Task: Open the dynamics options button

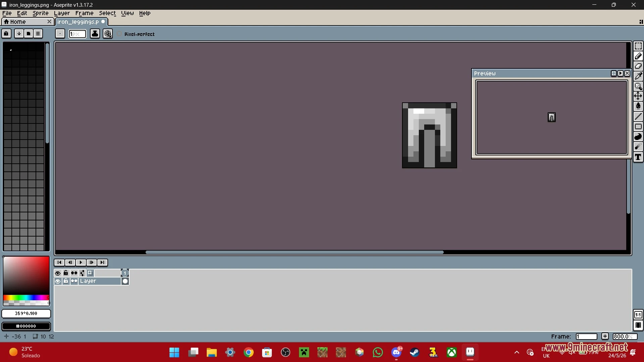Action: pyautogui.click(x=108, y=34)
